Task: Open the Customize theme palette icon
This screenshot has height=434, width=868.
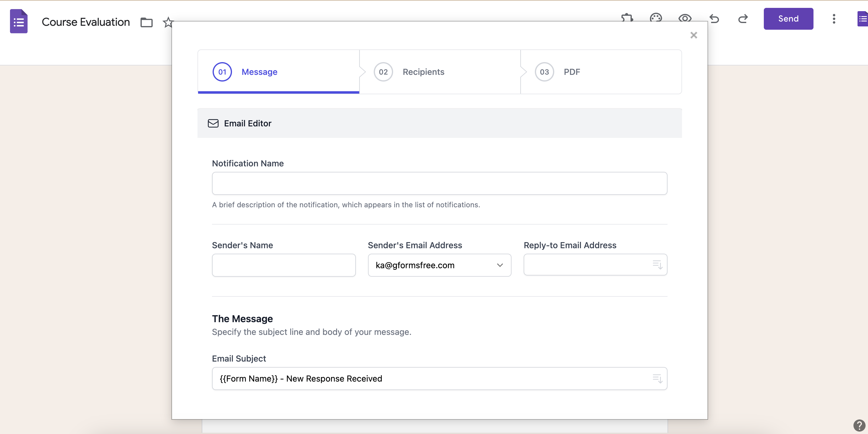Action: 656,18
